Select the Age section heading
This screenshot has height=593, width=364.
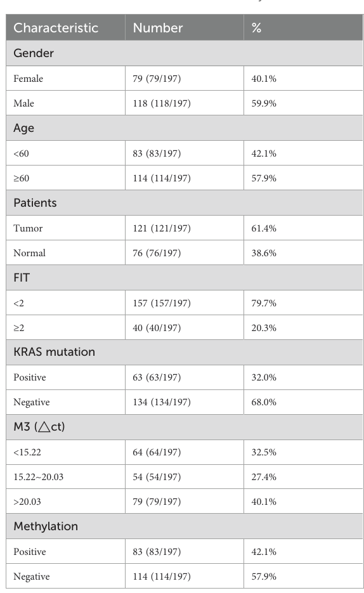24,128
